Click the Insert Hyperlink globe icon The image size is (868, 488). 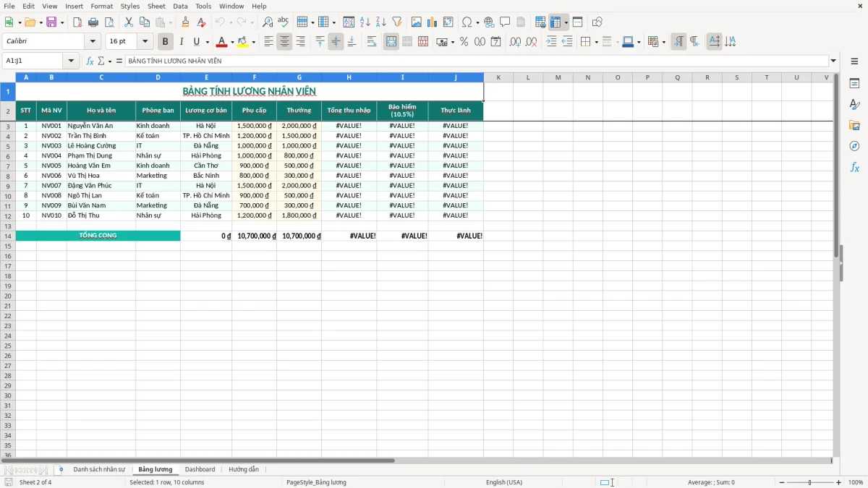pos(490,22)
